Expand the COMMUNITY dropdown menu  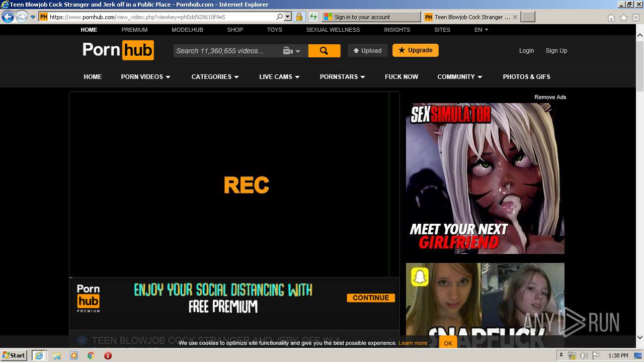[x=460, y=77]
